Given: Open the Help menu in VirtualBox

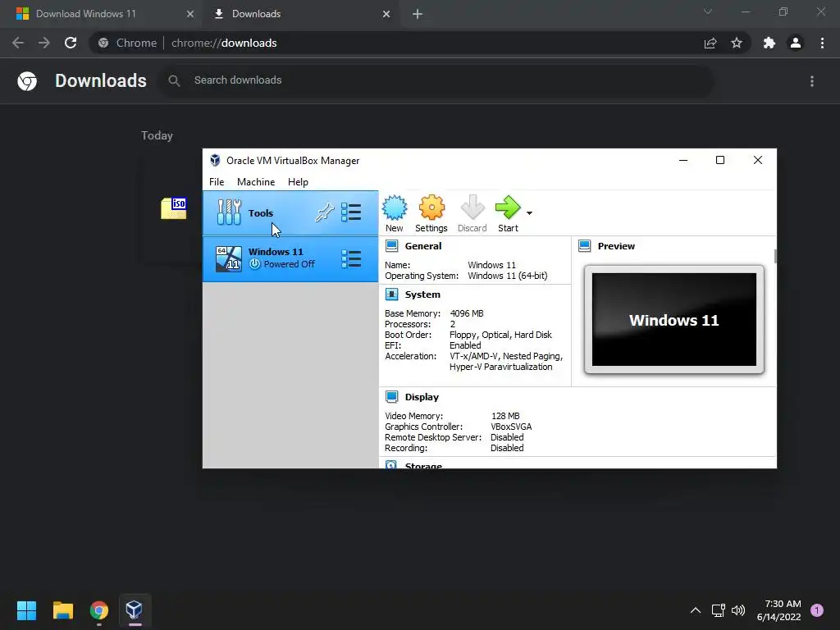Looking at the screenshot, I should (298, 181).
